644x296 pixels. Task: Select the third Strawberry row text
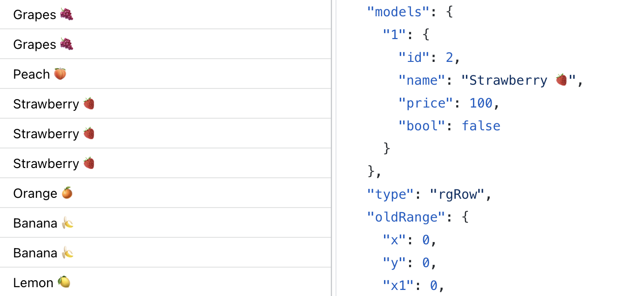(x=46, y=163)
